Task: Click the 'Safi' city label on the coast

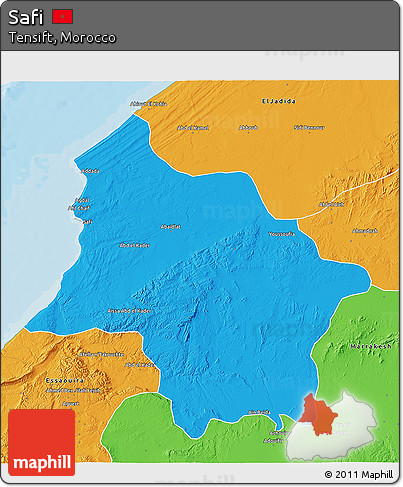Action: coord(87,222)
